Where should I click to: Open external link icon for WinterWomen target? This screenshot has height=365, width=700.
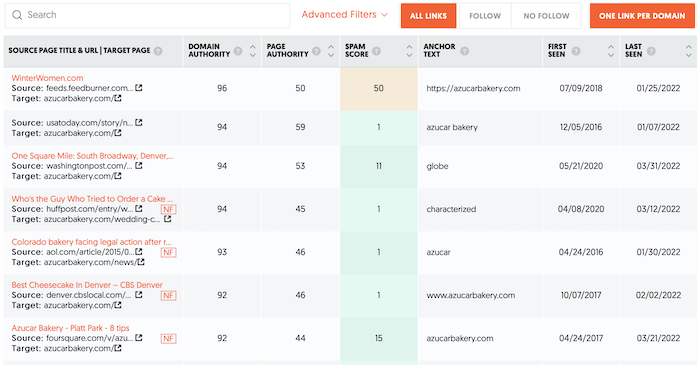(118, 98)
